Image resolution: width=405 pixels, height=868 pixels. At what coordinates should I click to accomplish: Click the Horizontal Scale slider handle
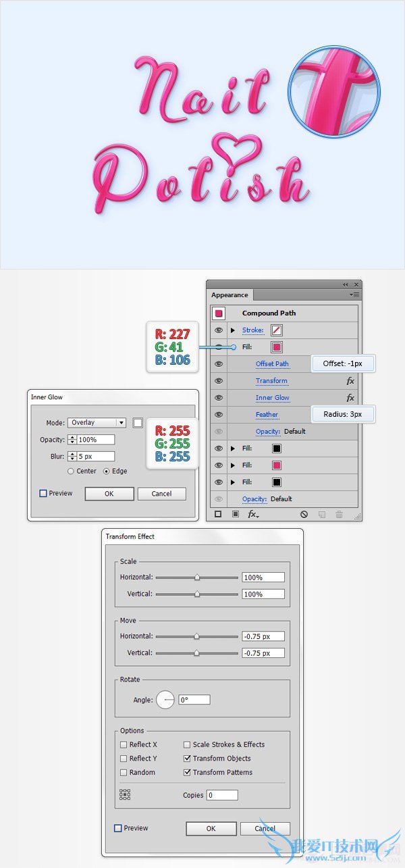point(197,578)
